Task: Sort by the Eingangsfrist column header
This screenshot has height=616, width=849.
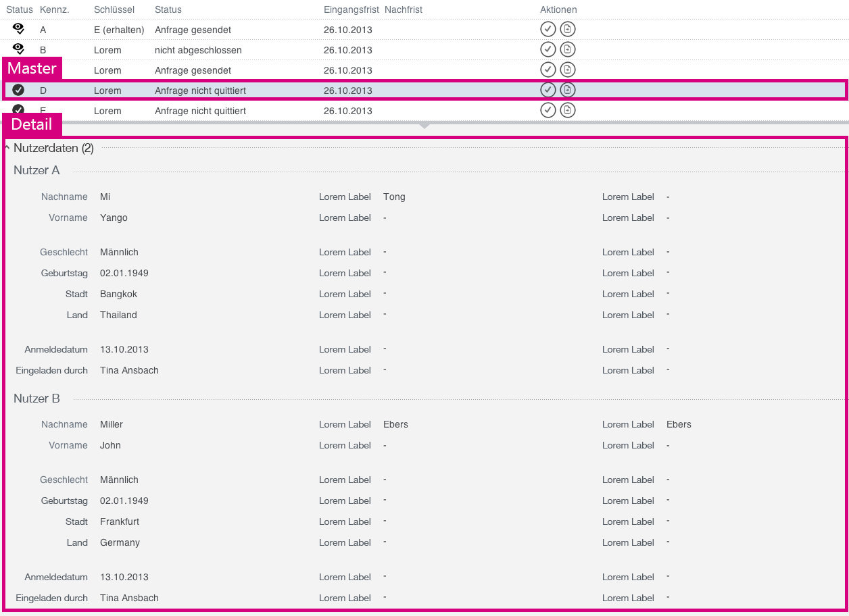Action: 351,9
